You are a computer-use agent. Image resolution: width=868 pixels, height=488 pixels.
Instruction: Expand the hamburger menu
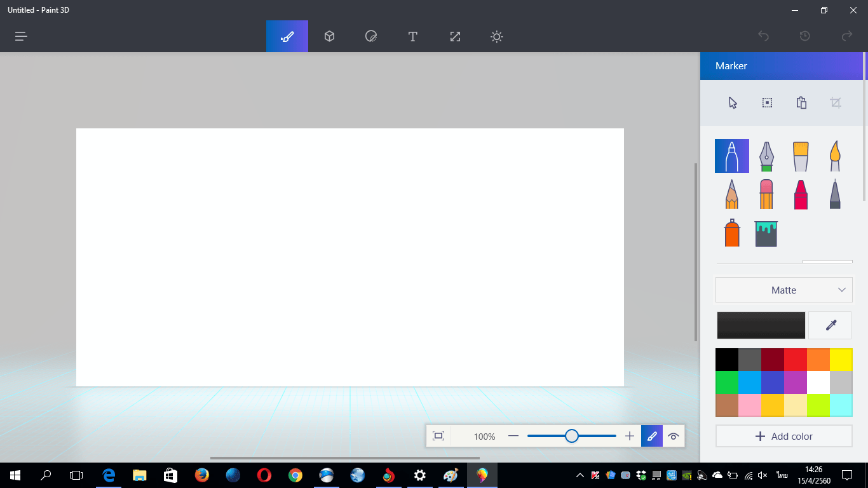pos(21,36)
